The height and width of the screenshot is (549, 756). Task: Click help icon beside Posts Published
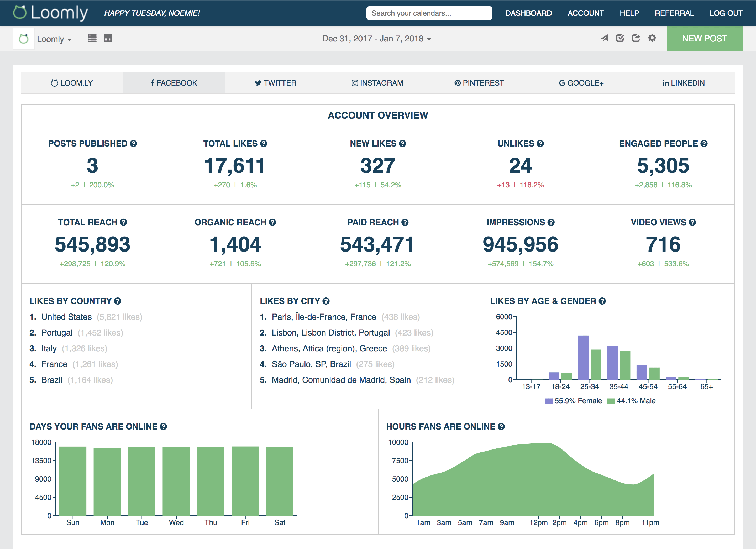click(x=134, y=144)
